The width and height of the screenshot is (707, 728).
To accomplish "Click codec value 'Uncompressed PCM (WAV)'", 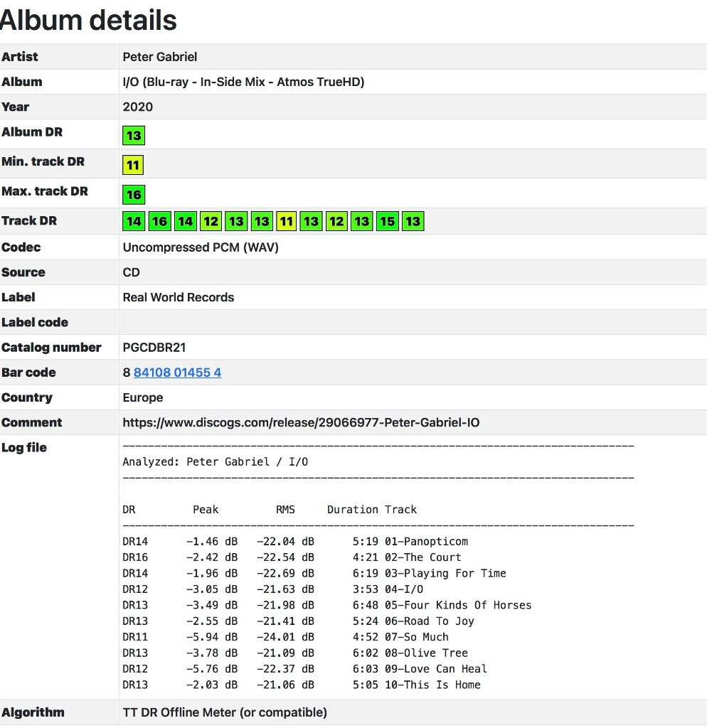I will click(x=201, y=247).
